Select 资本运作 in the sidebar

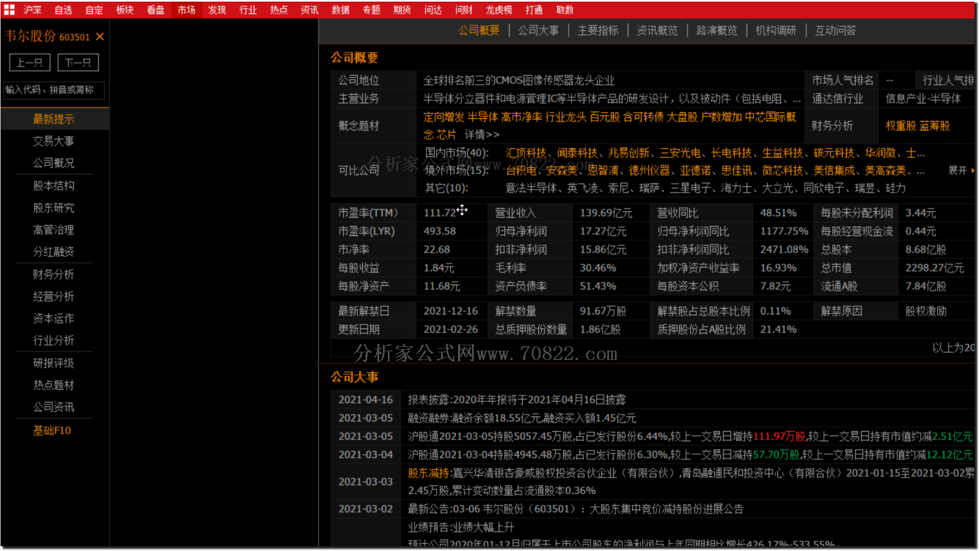coord(54,318)
